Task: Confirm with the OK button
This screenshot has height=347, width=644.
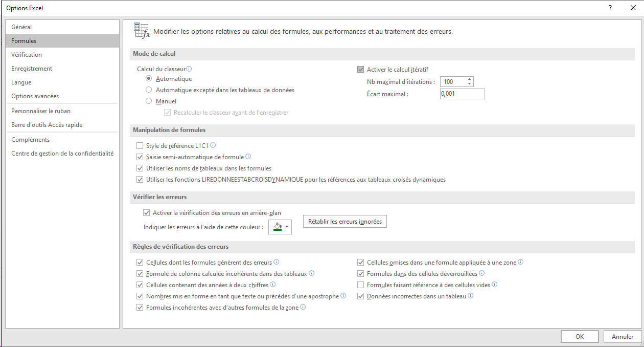Action: click(580, 337)
